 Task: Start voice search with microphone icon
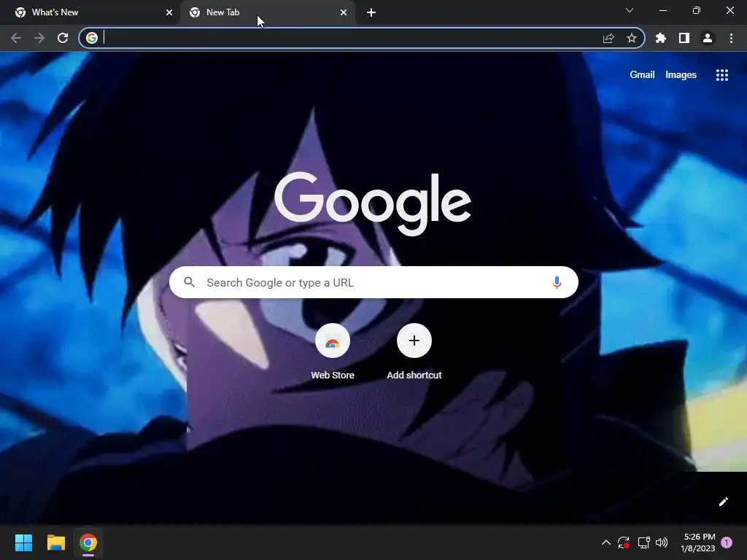pyautogui.click(x=557, y=282)
